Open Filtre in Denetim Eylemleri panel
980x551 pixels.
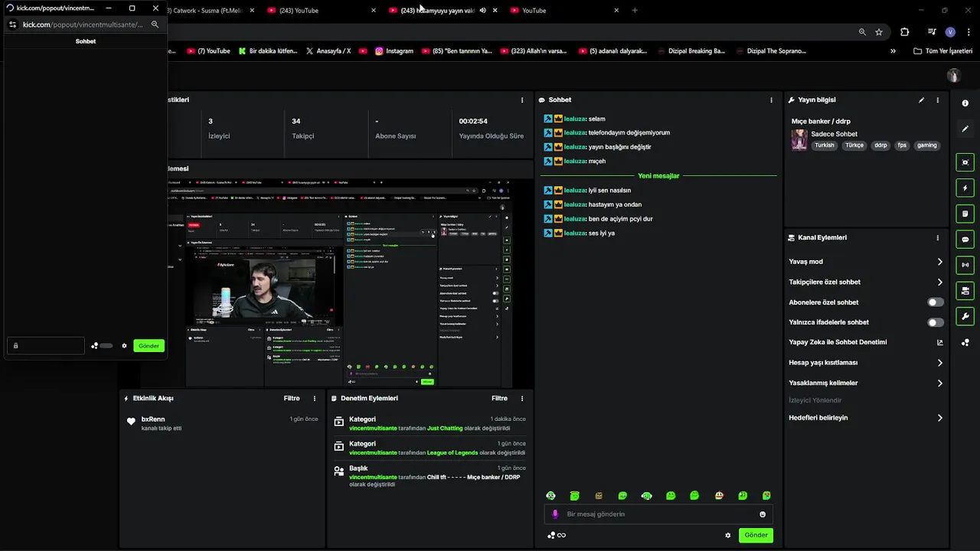(500, 399)
